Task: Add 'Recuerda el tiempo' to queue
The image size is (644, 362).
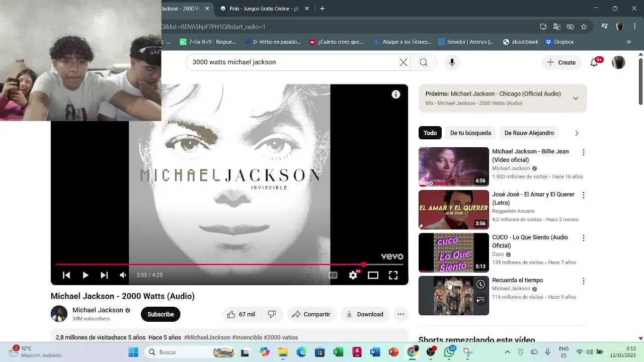Action: pyautogui.click(x=480, y=300)
